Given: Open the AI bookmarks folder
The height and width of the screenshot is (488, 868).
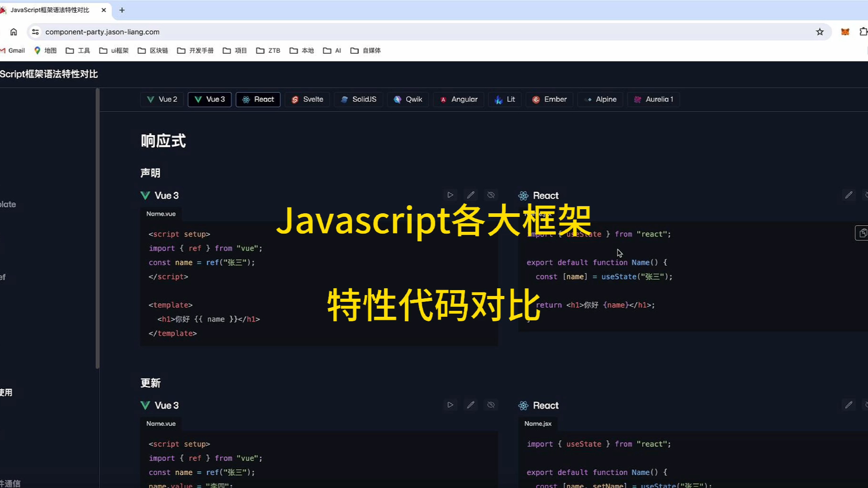Looking at the screenshot, I should click(332, 51).
